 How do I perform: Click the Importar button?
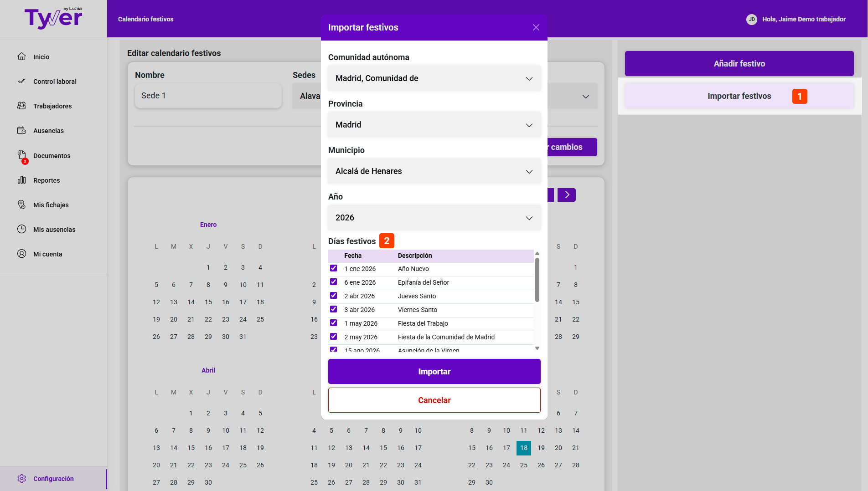[434, 372]
